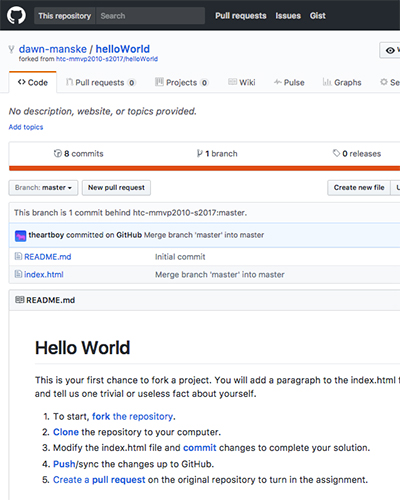The height and width of the screenshot is (500, 400).
Task: View the 8 commits list
Action: pyautogui.click(x=79, y=154)
